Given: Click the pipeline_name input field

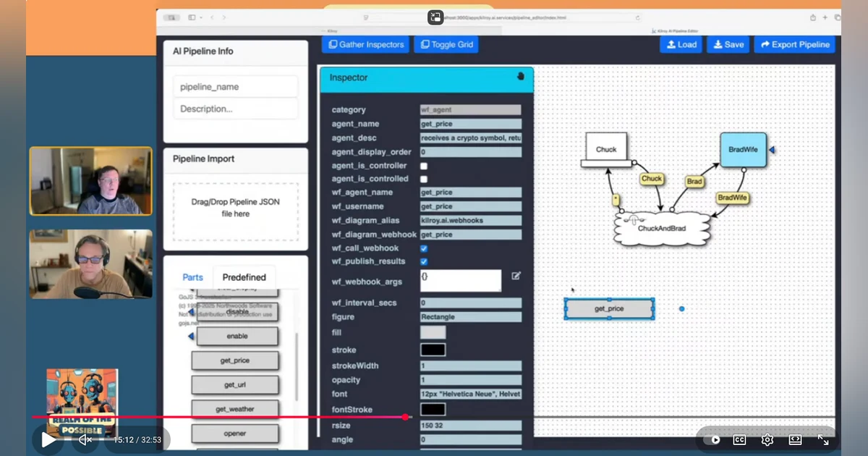Looking at the screenshot, I should pos(236,87).
